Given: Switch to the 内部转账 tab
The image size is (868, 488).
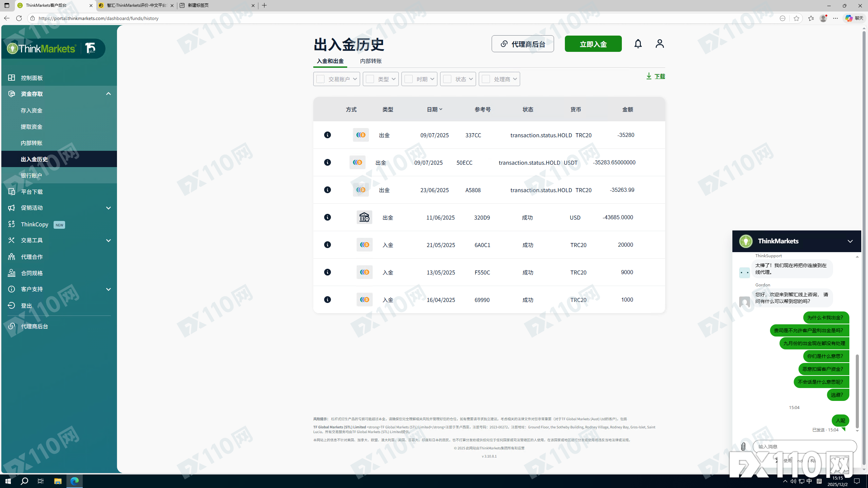Looking at the screenshot, I should (x=371, y=61).
